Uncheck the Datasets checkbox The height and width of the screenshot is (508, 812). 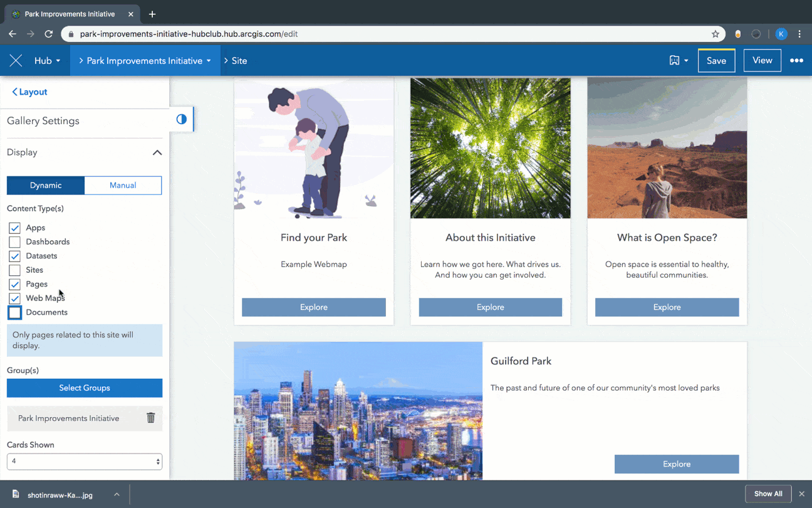pyautogui.click(x=14, y=256)
